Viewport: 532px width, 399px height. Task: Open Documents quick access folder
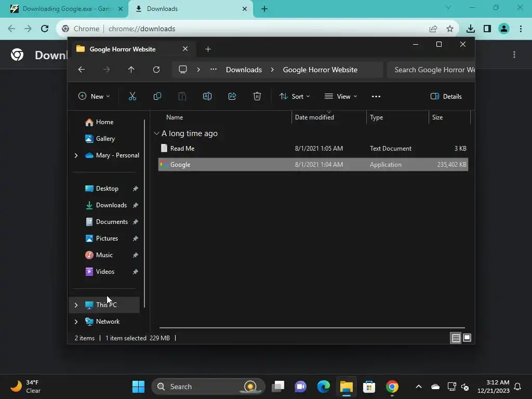(x=112, y=221)
